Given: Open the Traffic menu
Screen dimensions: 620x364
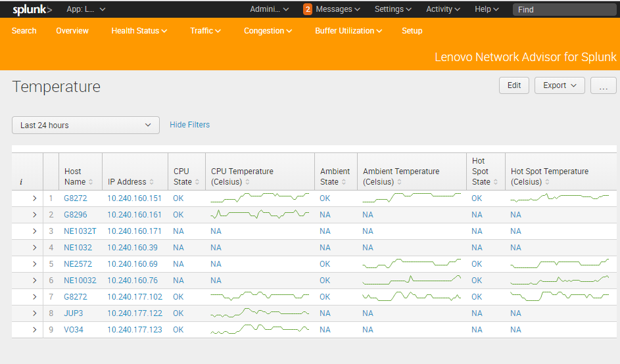Looking at the screenshot, I should pos(205,31).
